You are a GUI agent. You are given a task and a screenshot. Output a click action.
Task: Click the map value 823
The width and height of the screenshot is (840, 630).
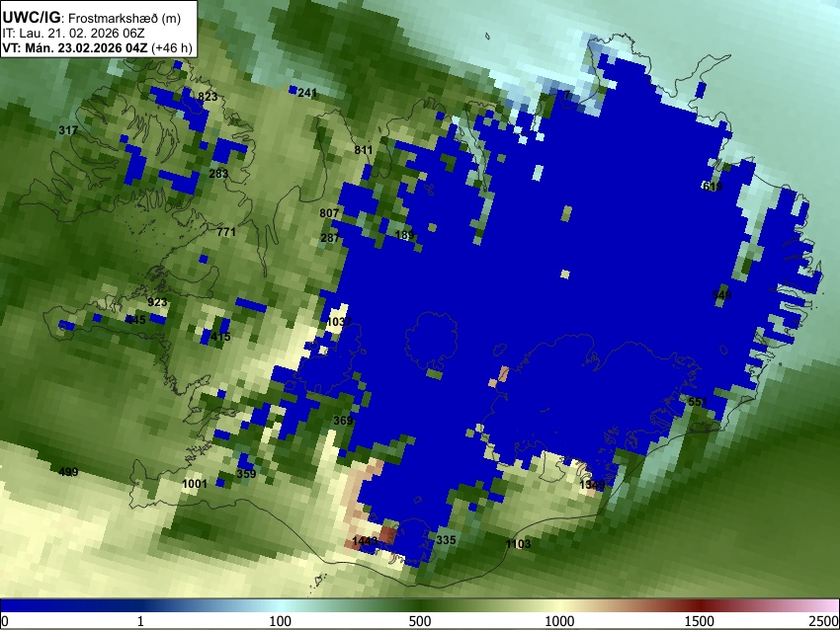(x=208, y=97)
